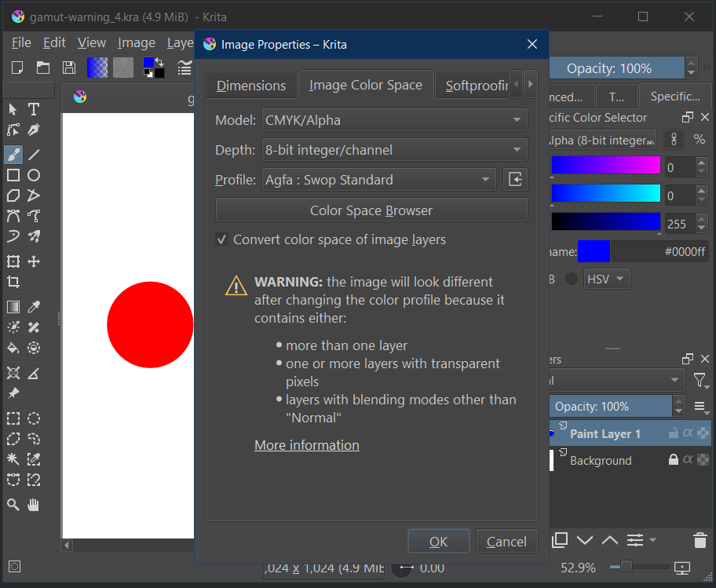This screenshot has width=716, height=588.
Task: Choose the Zoom tool magnifier
Action: click(13, 505)
